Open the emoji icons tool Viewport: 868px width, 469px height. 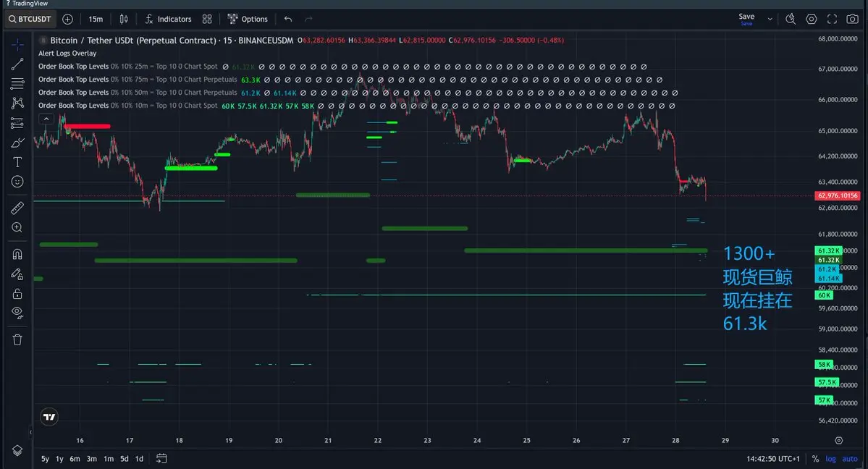click(x=17, y=182)
